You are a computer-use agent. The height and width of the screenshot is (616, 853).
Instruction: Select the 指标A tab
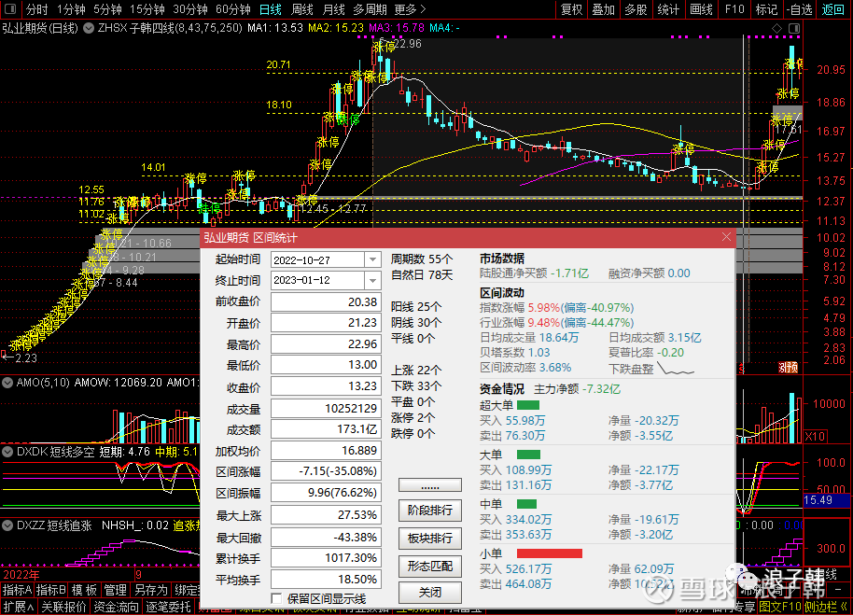[x=18, y=590]
